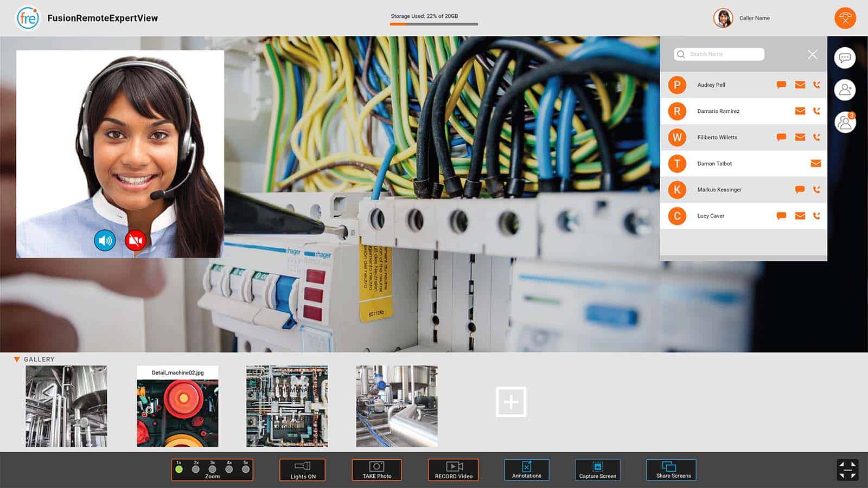Mute the caller speaker audio
Viewport: 868px width, 488px height.
[x=105, y=240]
